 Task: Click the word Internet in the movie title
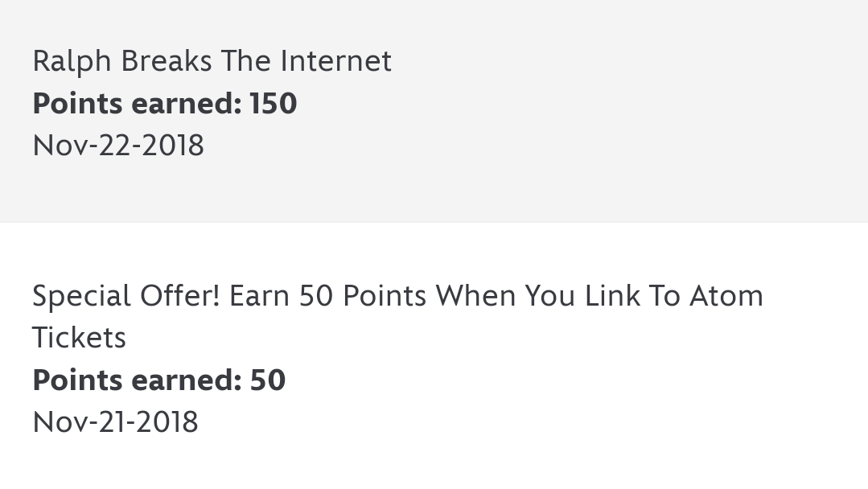coord(336,61)
